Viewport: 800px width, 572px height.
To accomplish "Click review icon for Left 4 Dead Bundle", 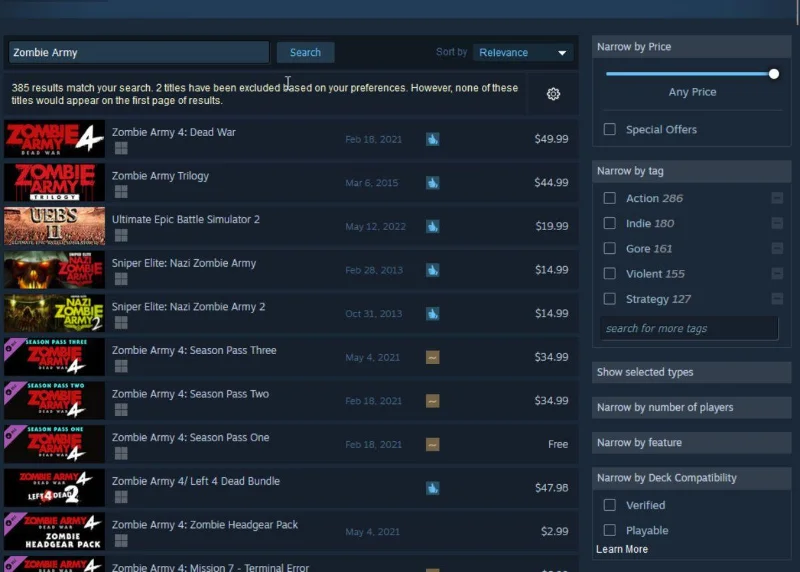I will pos(433,488).
